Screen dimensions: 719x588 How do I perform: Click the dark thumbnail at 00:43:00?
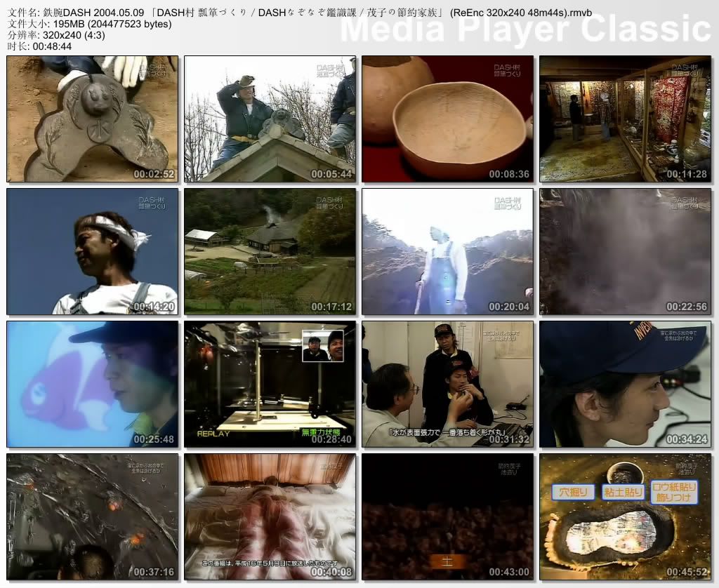coord(447,516)
